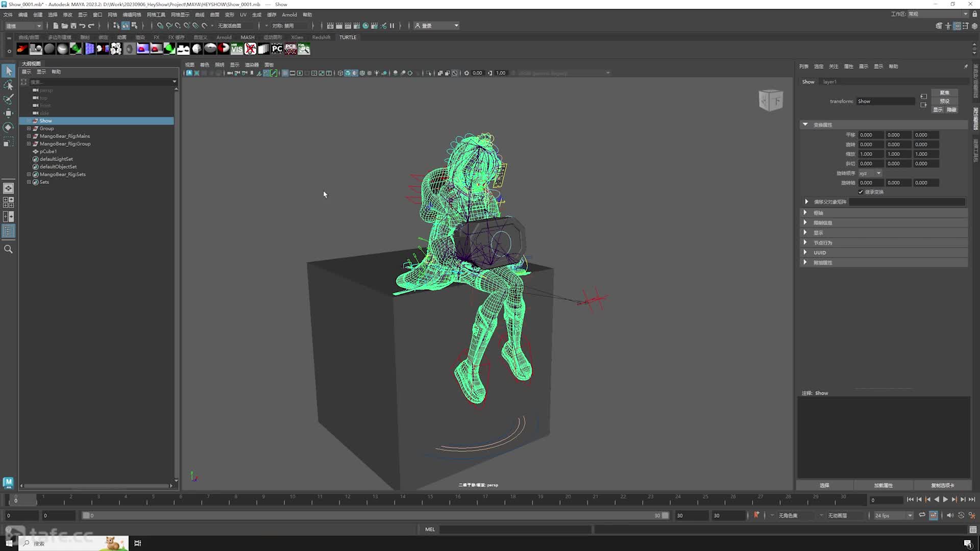
Task: Click the Load Attributes button
Action: (x=884, y=485)
